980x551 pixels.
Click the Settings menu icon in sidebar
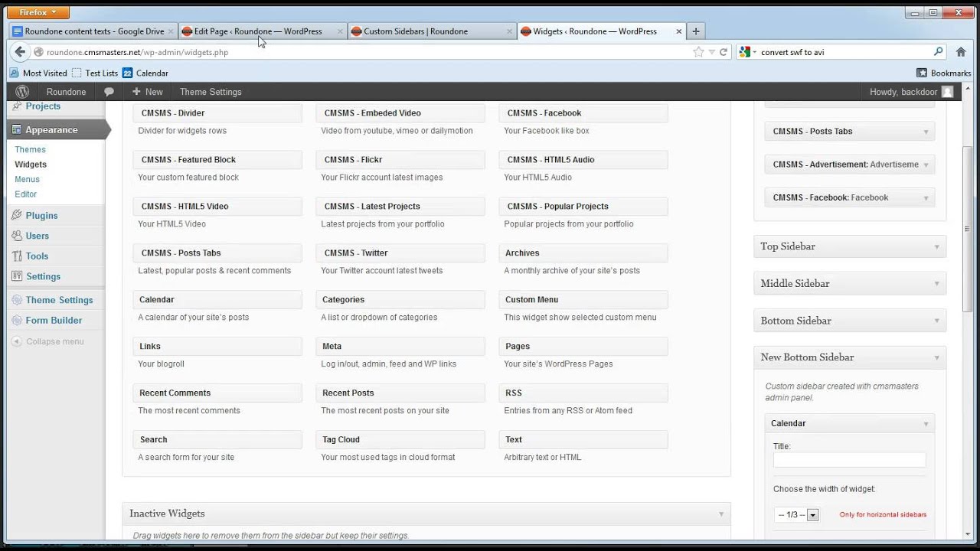(17, 276)
